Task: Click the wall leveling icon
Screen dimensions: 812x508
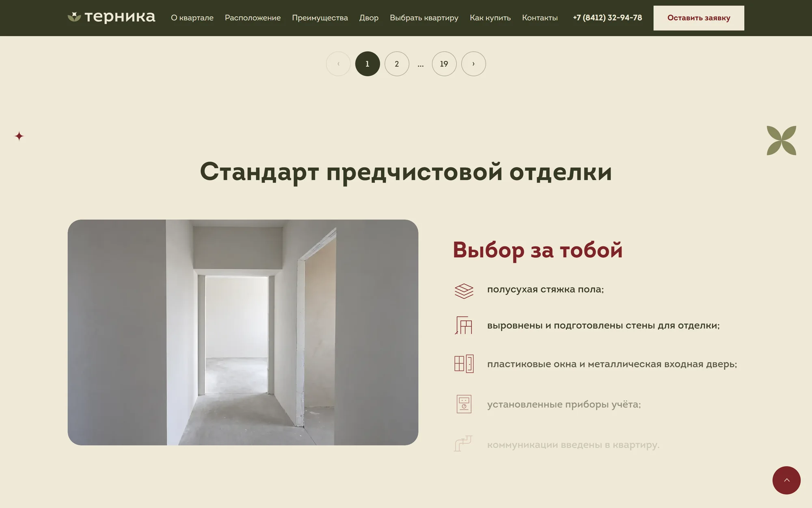Action: tap(464, 326)
